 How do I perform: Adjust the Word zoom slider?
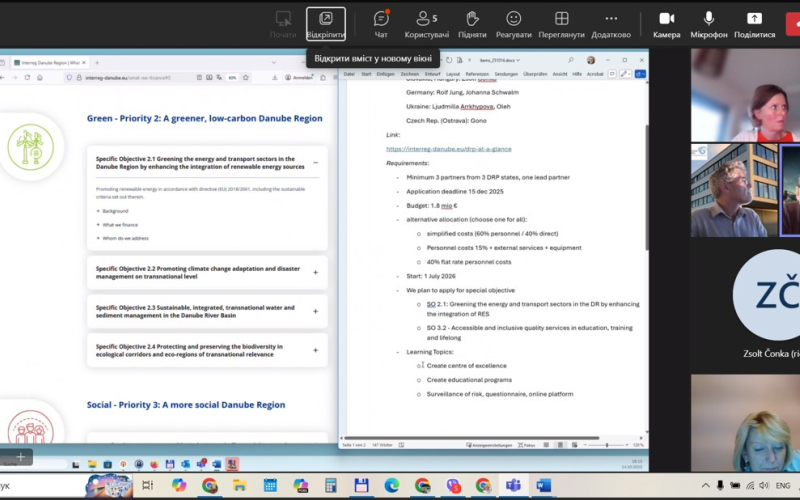[x=606, y=444]
